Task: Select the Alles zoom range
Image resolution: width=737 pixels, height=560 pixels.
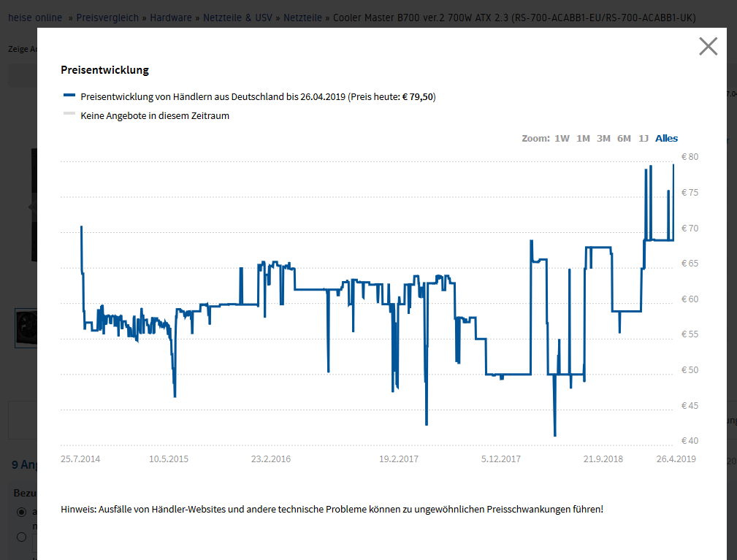Action: click(x=666, y=139)
